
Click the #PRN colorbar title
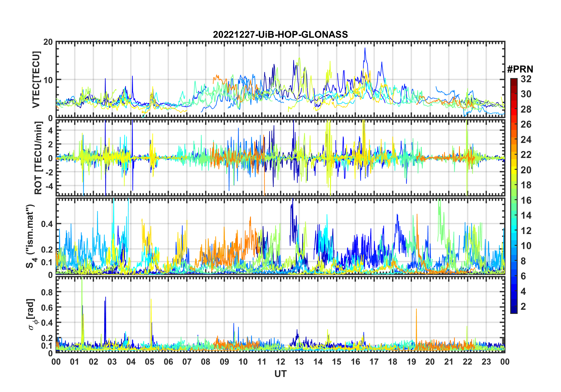520,69
